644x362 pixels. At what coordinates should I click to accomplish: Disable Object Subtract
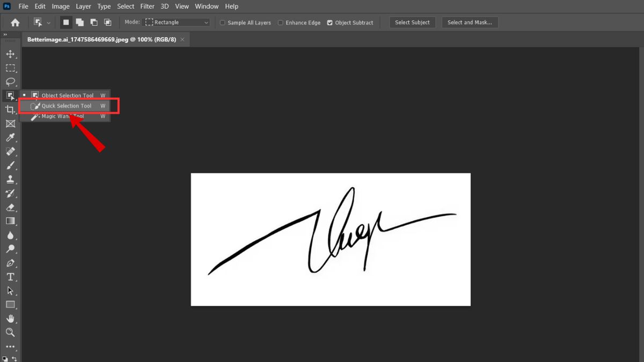point(331,23)
